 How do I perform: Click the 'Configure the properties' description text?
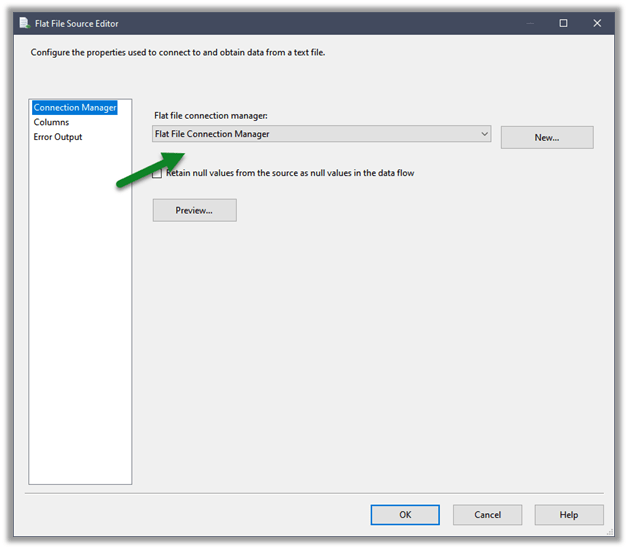178,52
